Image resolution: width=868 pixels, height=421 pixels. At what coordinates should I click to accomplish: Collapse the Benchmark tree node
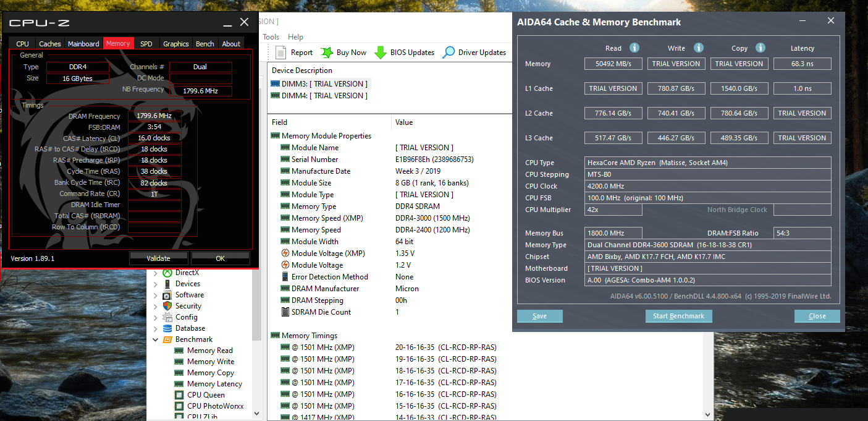(156, 339)
